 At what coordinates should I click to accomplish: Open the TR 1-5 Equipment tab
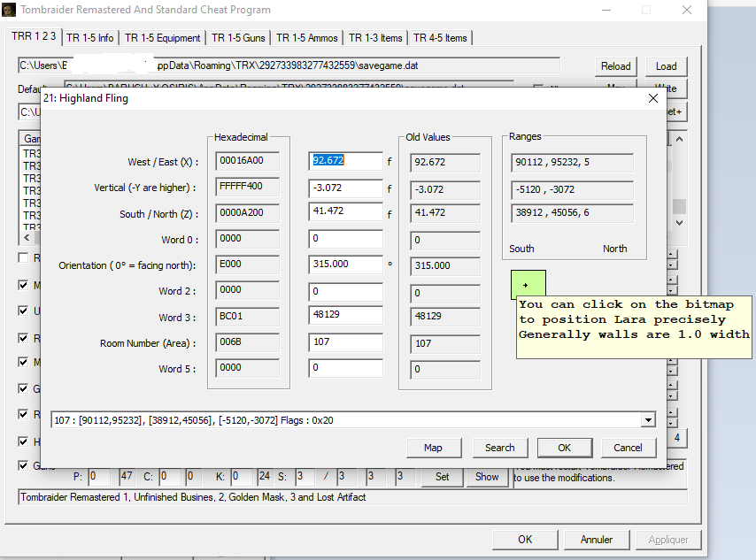163,38
